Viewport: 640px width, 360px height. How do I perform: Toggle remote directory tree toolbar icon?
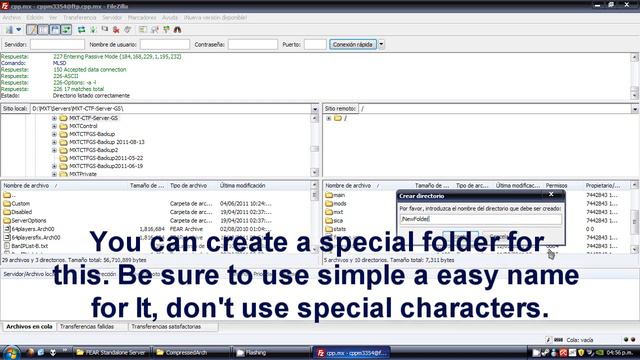(x=54, y=29)
